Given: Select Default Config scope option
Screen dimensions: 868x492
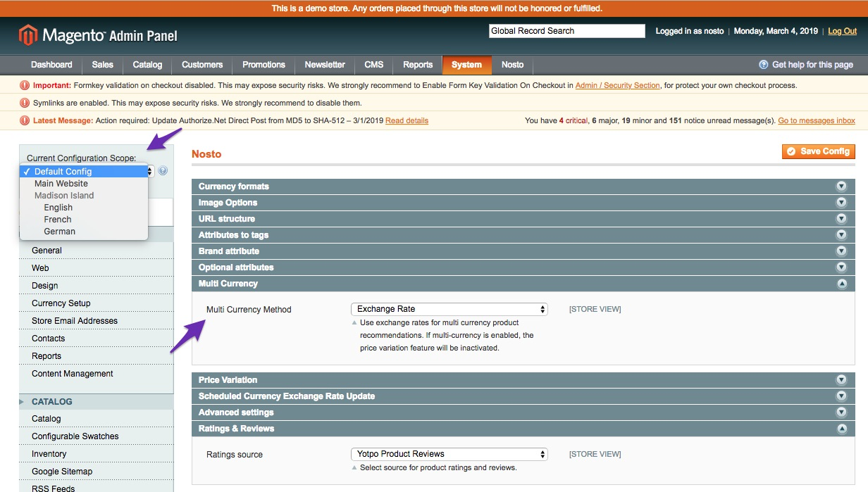Looking at the screenshot, I should 84,171.
